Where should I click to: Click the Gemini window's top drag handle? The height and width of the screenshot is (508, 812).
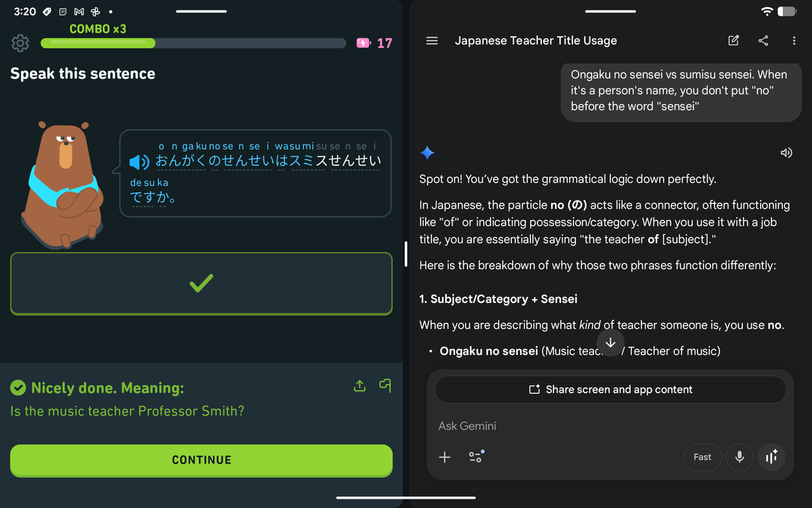[x=610, y=11]
